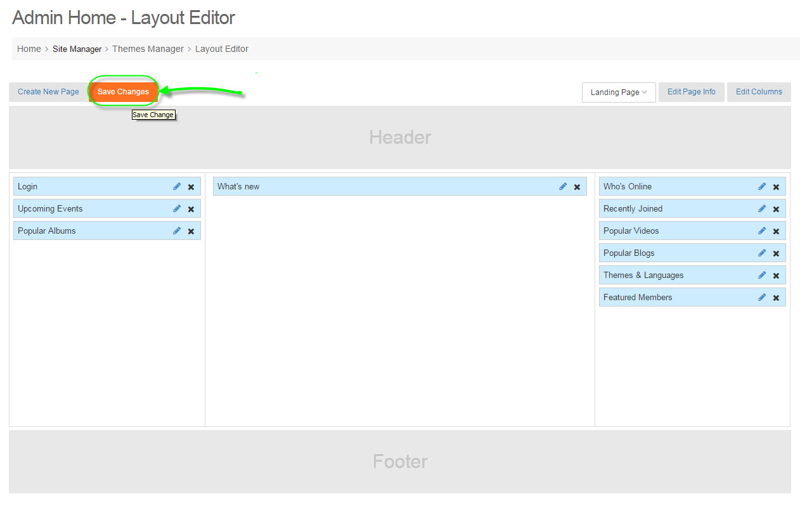
Task: Open the Landing Page dropdown
Action: point(618,92)
